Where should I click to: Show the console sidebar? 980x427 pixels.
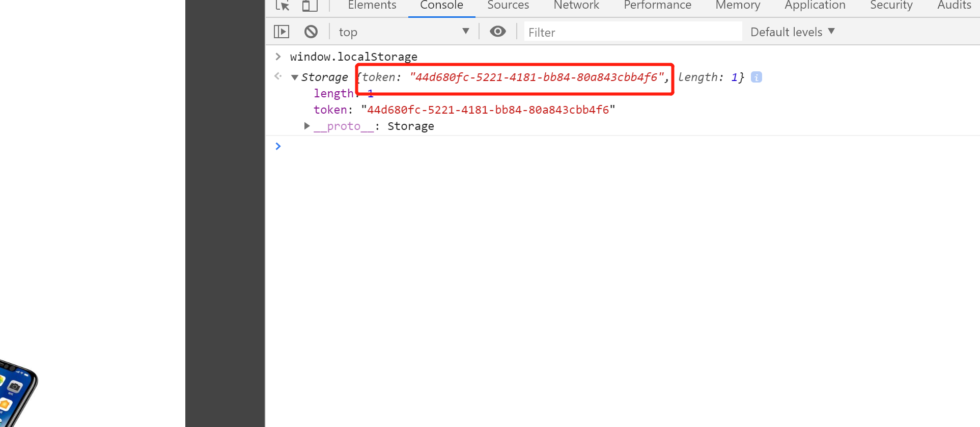(282, 32)
